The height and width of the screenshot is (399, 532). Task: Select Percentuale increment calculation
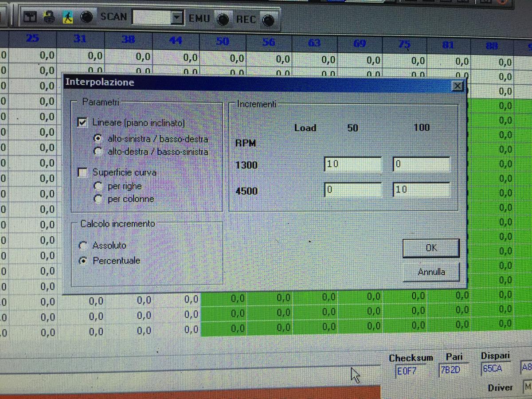[83, 261]
